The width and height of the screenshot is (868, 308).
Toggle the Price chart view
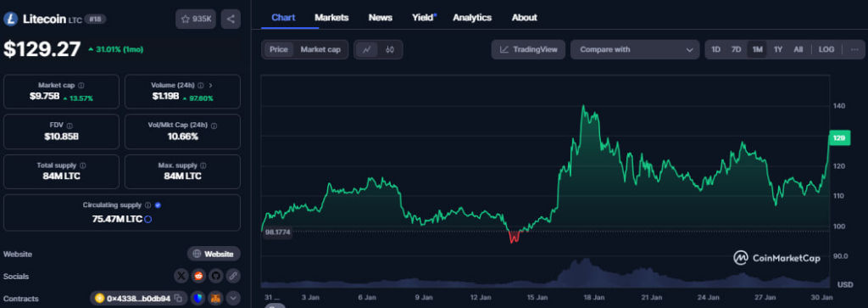click(x=278, y=49)
